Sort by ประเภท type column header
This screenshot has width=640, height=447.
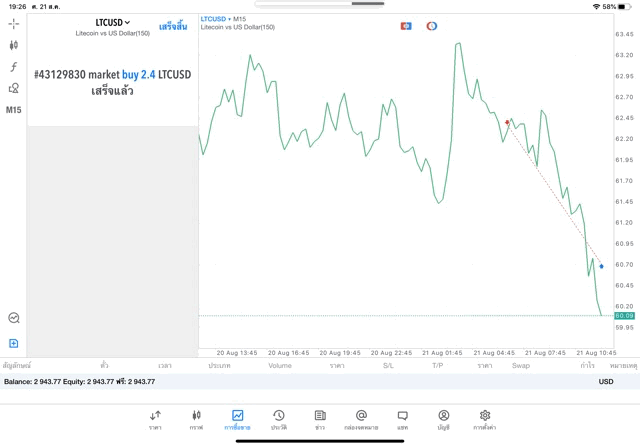pyautogui.click(x=219, y=366)
